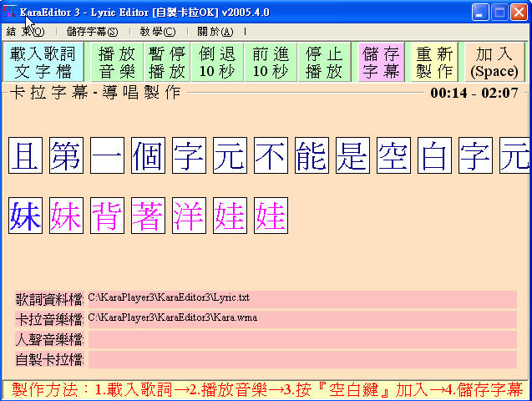Image resolution: width=532 pixels, height=401 pixels.
Task: Stop playback with 停止播放 button
Action: (x=324, y=63)
